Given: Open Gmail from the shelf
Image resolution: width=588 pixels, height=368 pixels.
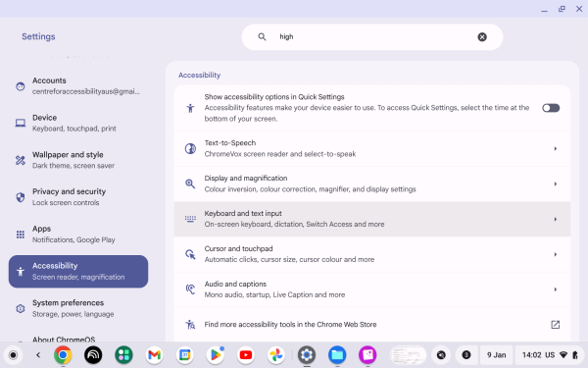Looking at the screenshot, I should coord(155,355).
